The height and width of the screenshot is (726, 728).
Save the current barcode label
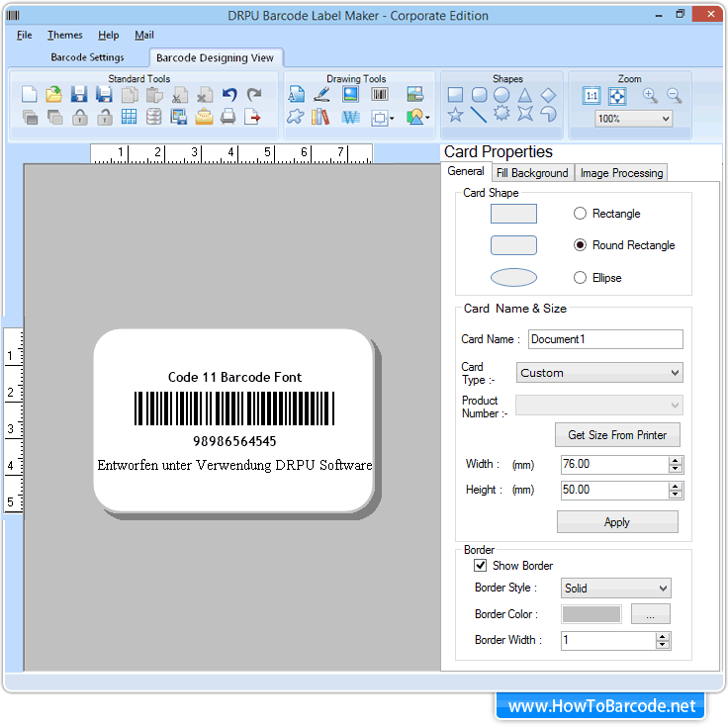pyautogui.click(x=79, y=94)
